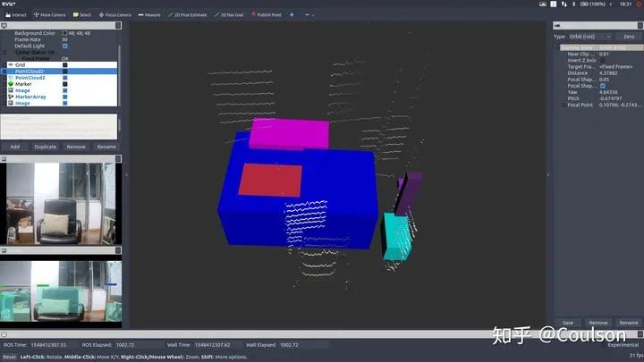
Task: Close the lower detection image panel
Action: click(118, 250)
